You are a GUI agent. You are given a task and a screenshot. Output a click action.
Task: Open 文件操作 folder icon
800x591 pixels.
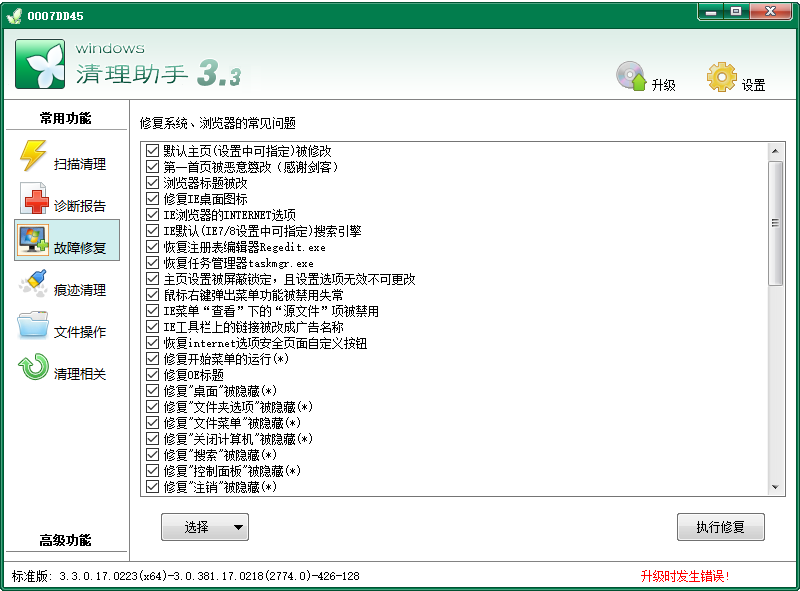pyautogui.click(x=33, y=325)
